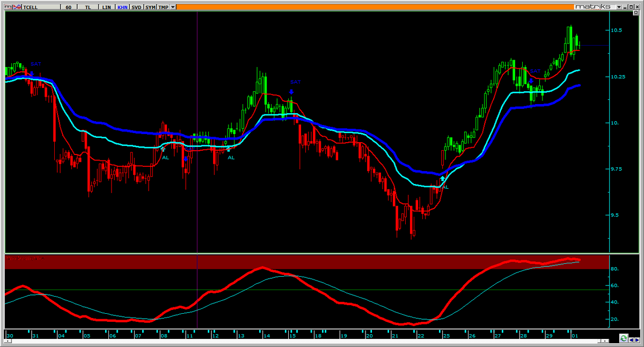This screenshot has width=644, height=347.
Task: Minimize the chart window
Action: [625, 7]
